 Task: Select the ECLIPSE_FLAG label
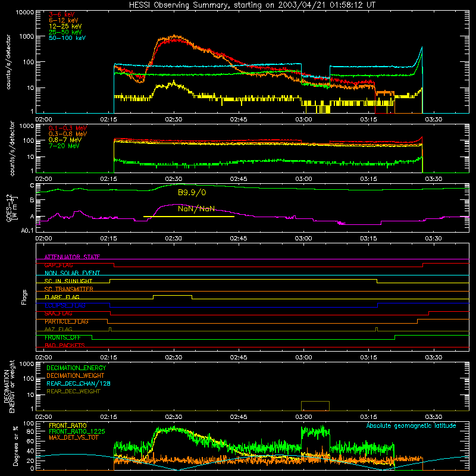(65, 305)
